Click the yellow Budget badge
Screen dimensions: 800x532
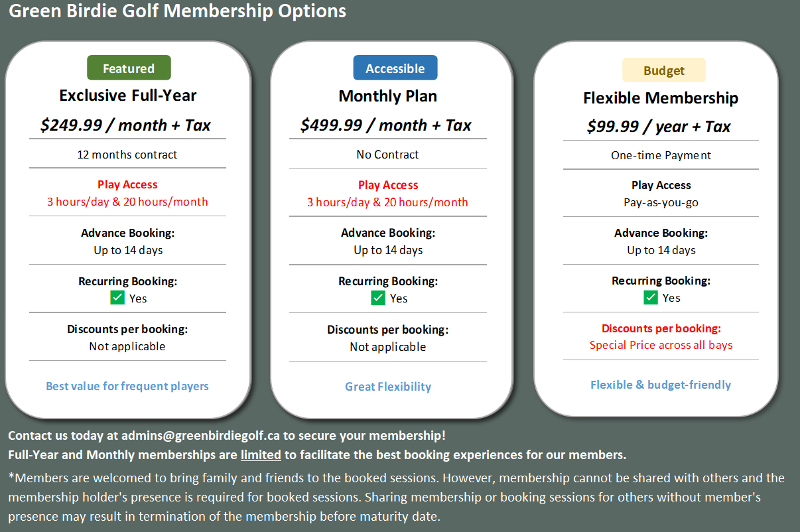coord(663,70)
